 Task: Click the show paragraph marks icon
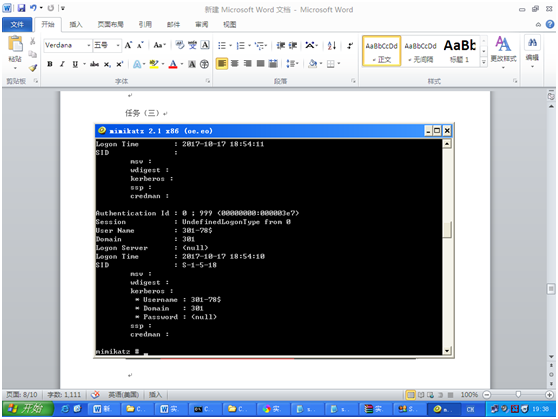tap(350, 45)
